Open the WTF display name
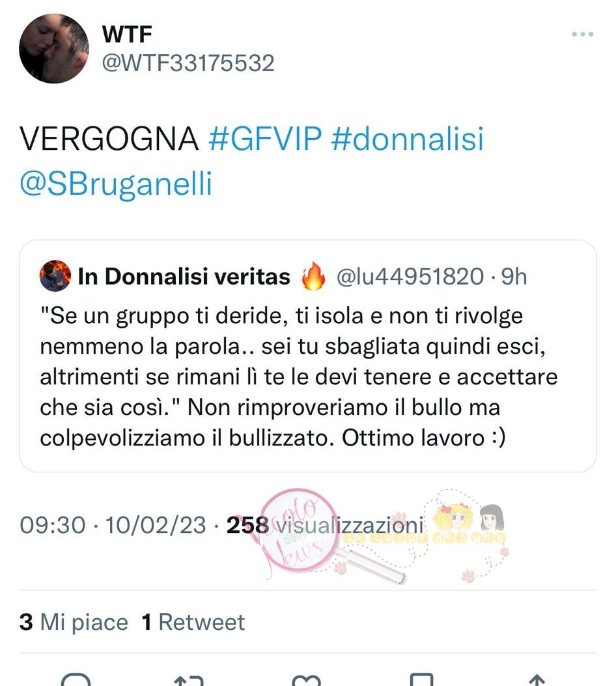Image resolution: width=616 pixels, height=686 pixels. coord(127,34)
